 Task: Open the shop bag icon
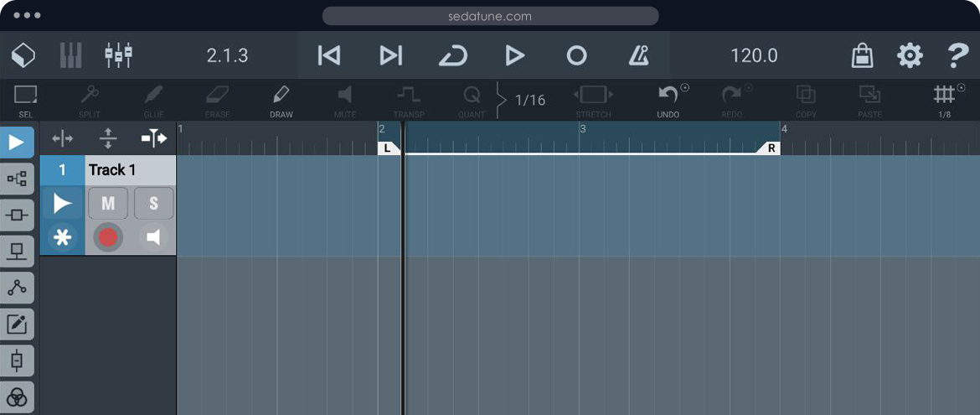(862, 55)
